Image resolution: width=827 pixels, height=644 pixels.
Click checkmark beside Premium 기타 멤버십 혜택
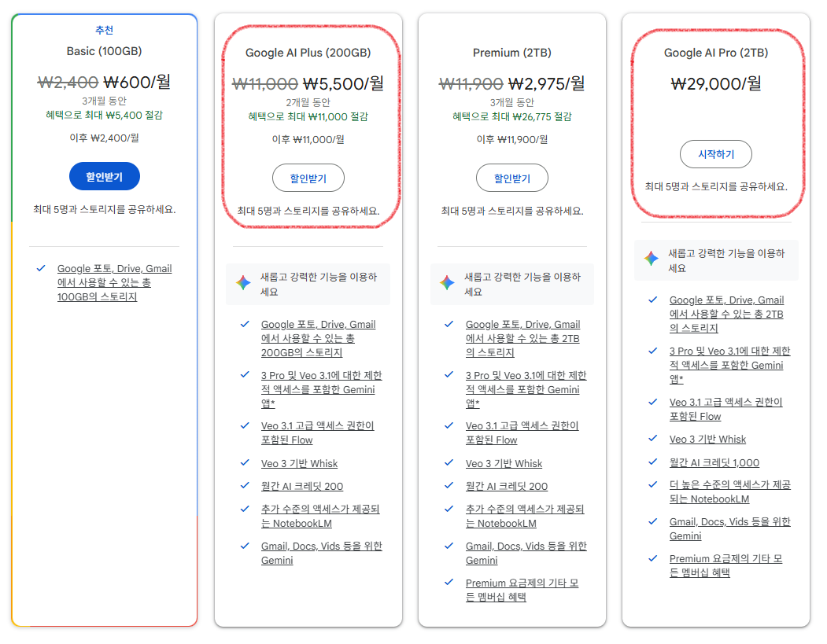tap(449, 583)
